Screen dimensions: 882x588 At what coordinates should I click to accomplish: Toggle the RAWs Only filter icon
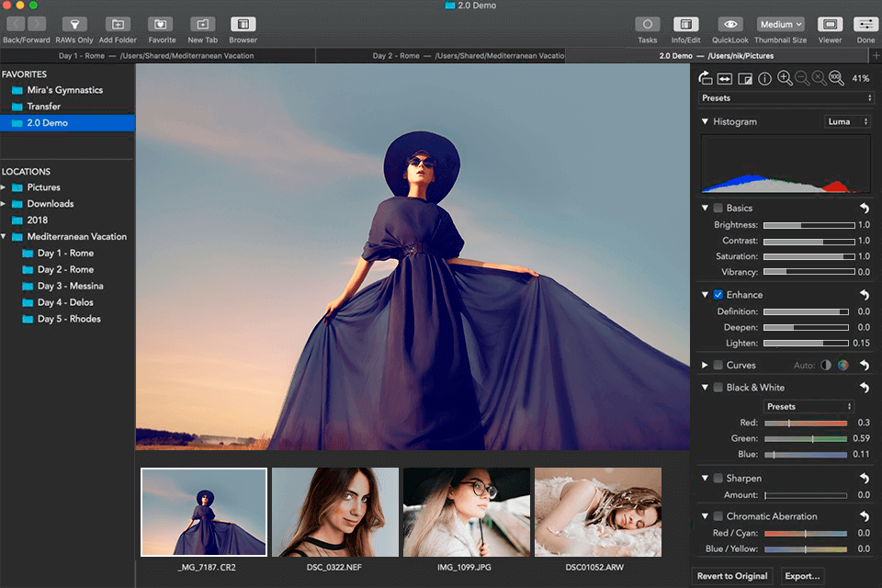(x=75, y=25)
